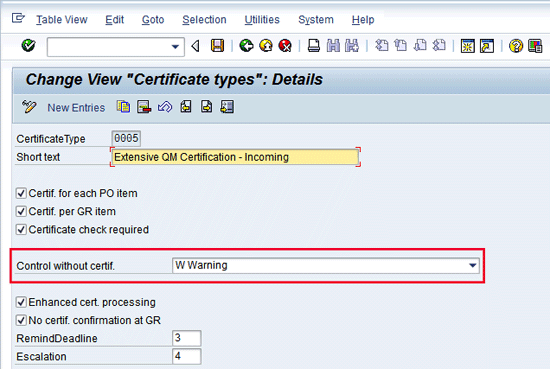Image resolution: width=550 pixels, height=369 pixels.
Task: Go to next entry icon
Action: coord(206,107)
